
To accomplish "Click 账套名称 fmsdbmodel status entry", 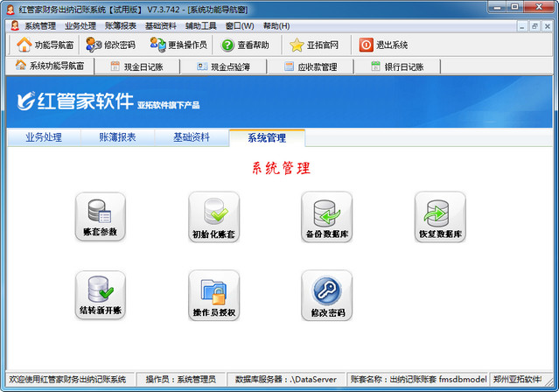I will tap(418, 379).
